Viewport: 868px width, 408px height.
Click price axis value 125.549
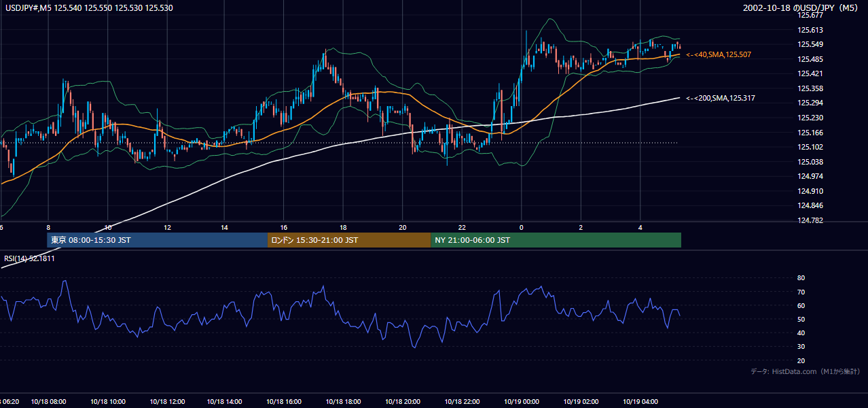[x=810, y=44]
